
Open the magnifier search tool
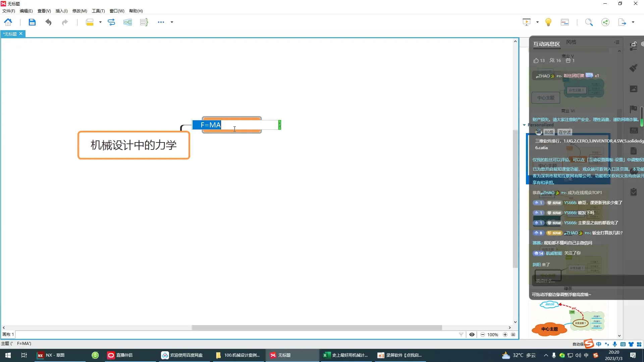pos(589,22)
